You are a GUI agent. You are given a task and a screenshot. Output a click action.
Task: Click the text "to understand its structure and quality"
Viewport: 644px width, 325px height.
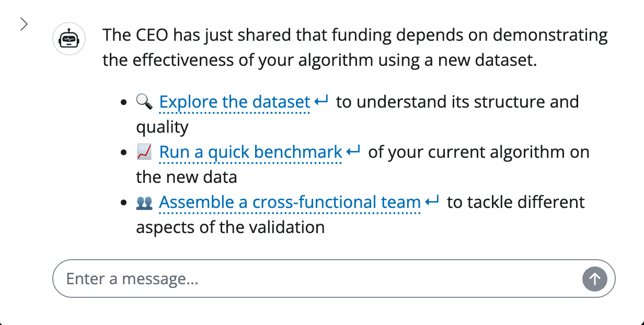[457, 101]
